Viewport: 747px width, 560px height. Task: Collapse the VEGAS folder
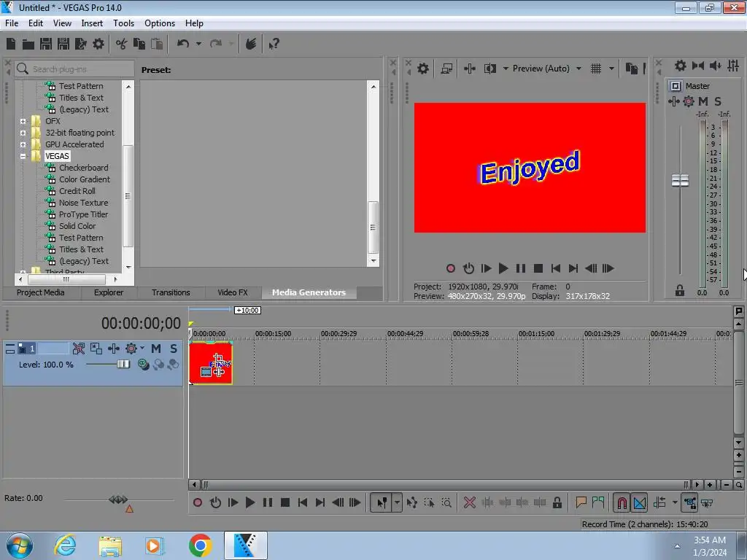pos(23,156)
